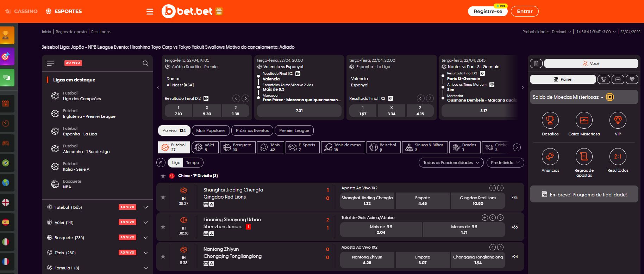The height and width of the screenshot is (274, 644).
Task: Open the VIP diamond icon
Action: tap(618, 121)
